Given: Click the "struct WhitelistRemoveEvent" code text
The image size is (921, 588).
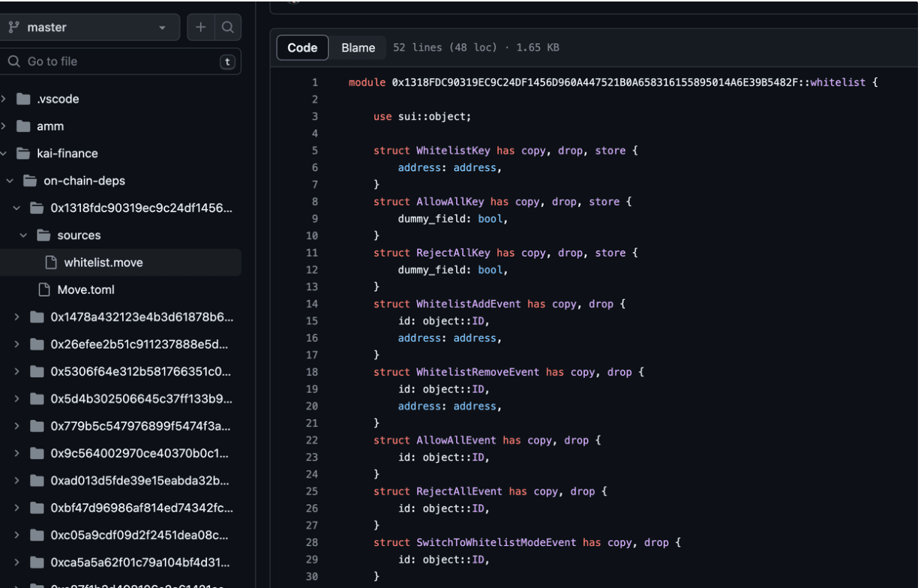Looking at the screenshot, I should 456,372.
